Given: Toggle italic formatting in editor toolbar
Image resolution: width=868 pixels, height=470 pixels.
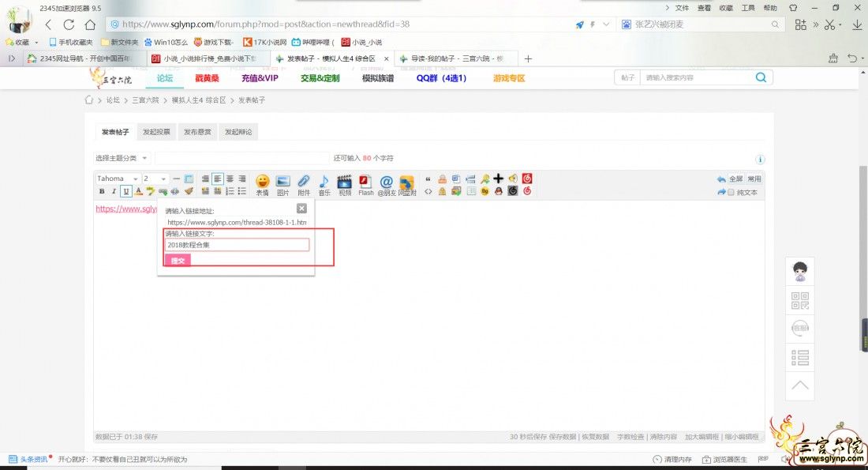Looking at the screenshot, I should [114, 191].
